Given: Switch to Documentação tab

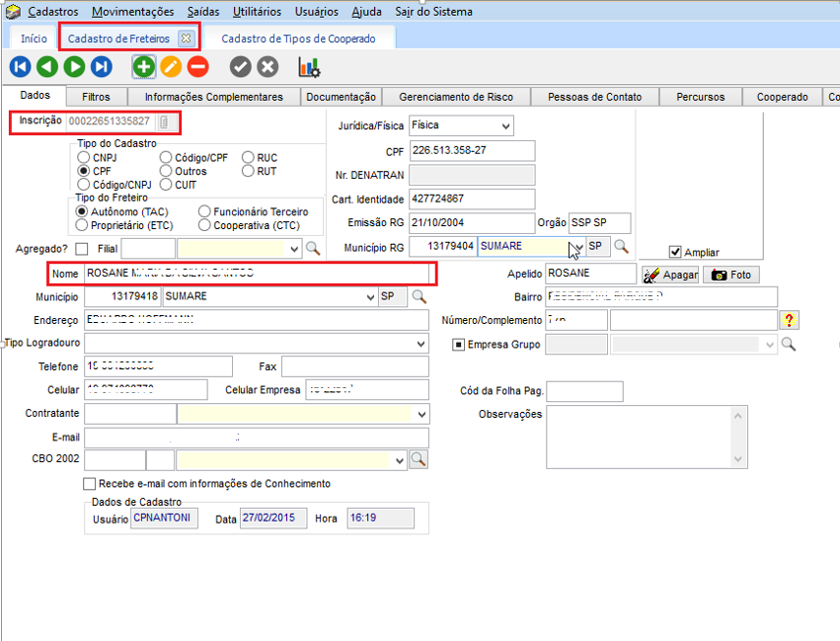Looking at the screenshot, I should (341, 97).
